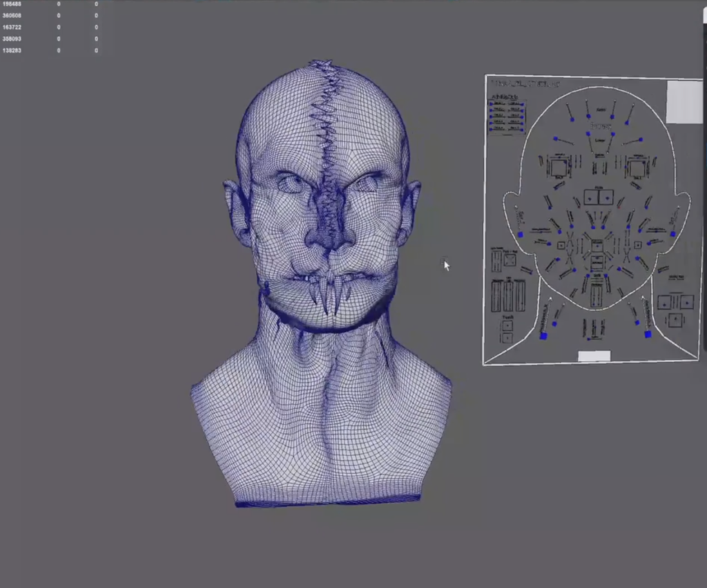Click the blue square control at bottom-right neck

click(648, 334)
